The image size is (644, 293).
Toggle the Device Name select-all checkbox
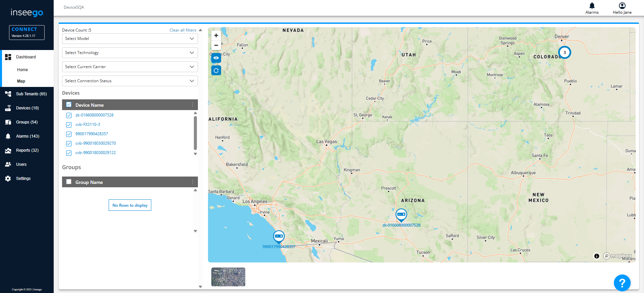(x=69, y=105)
